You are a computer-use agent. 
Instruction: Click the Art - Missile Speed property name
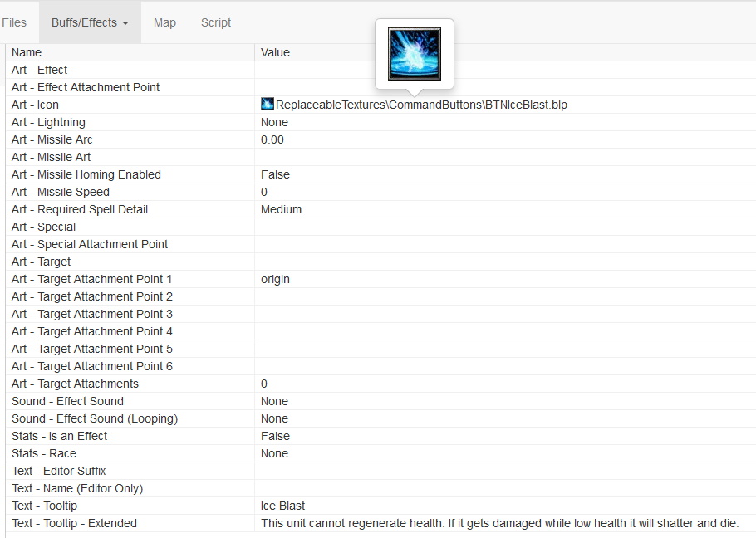pyautogui.click(x=61, y=192)
